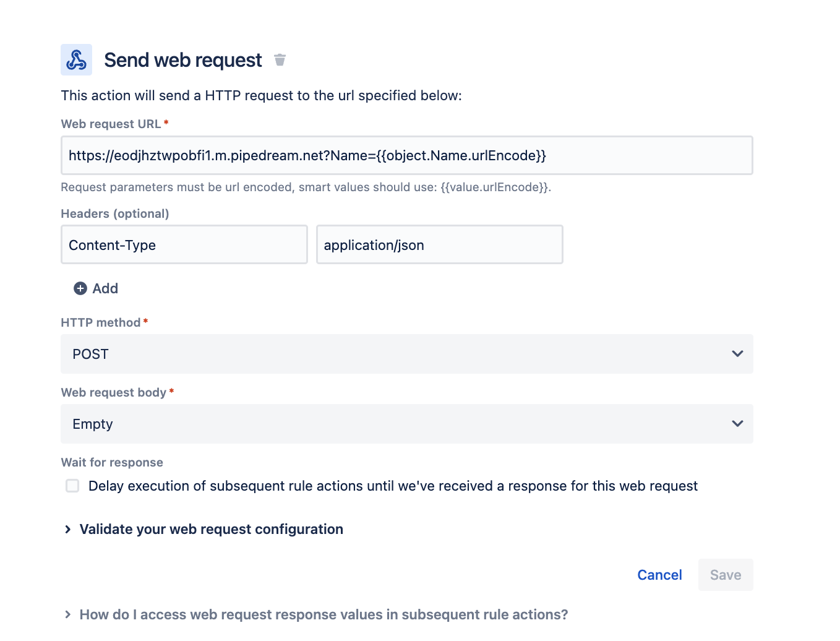Screen dimensions: 840x641
Task: Click the Send web request heading
Action: point(183,60)
